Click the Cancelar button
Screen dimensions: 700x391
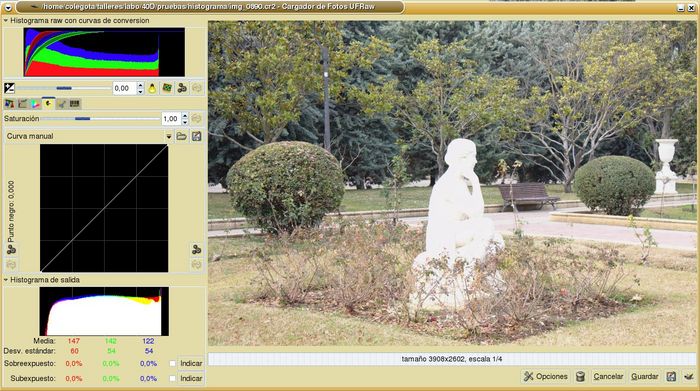(608, 377)
